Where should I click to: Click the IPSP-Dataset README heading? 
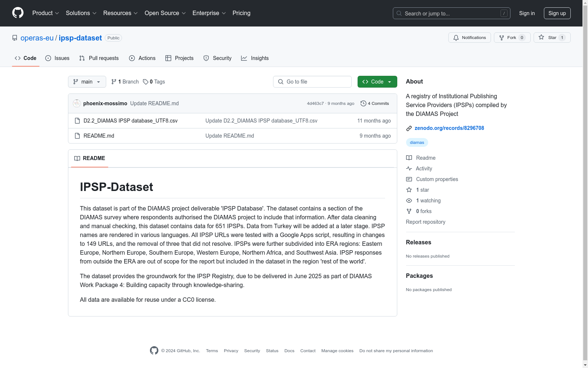(x=116, y=187)
